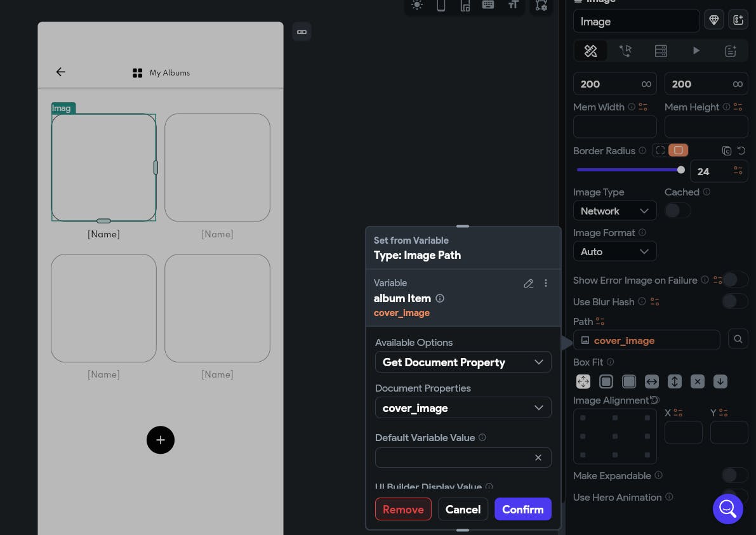Open the Documentation notes tab icon
The width and height of the screenshot is (756, 535).
tap(731, 51)
